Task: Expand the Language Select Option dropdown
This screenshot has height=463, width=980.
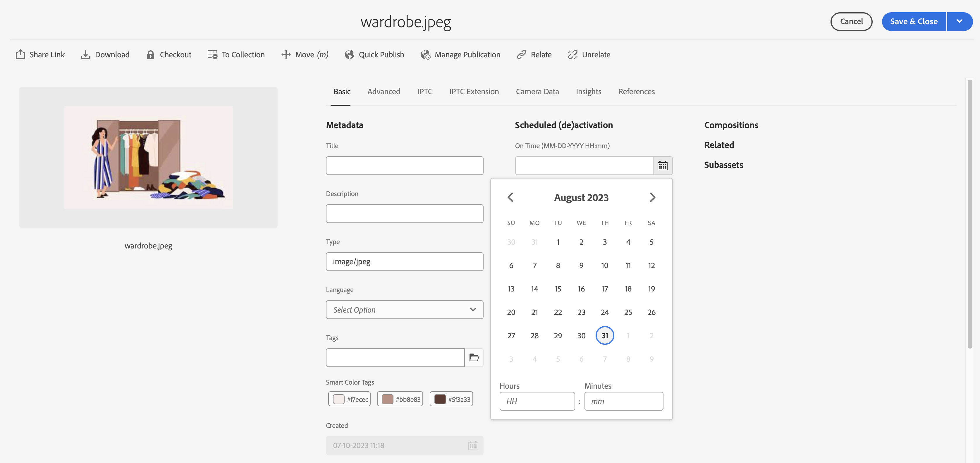Action: pyautogui.click(x=404, y=310)
